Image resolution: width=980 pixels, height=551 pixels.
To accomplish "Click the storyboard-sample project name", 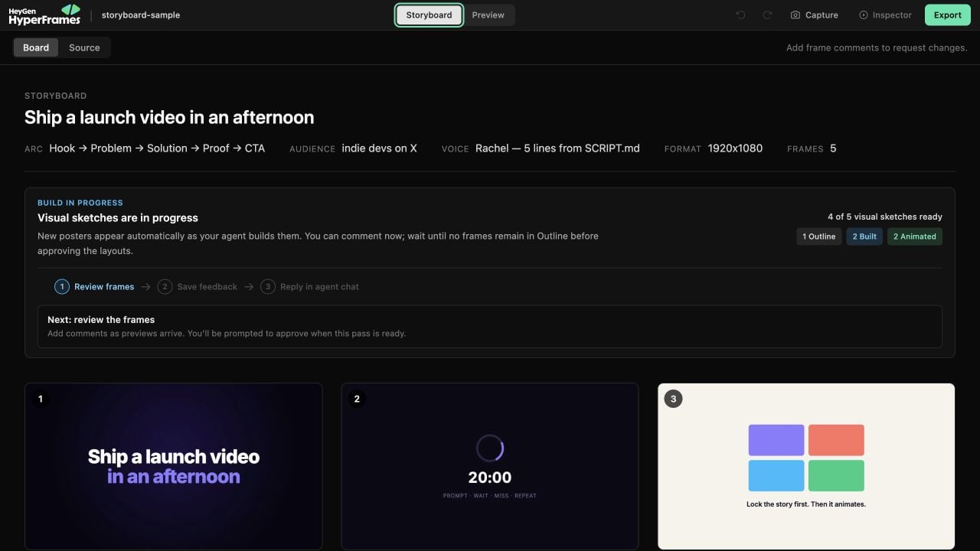I will 141,15.
